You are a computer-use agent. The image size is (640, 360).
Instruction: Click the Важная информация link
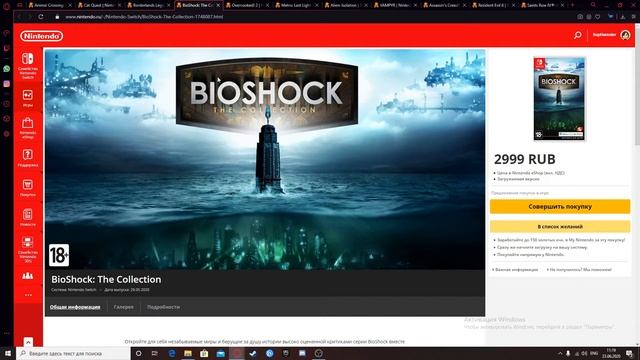click(515, 270)
